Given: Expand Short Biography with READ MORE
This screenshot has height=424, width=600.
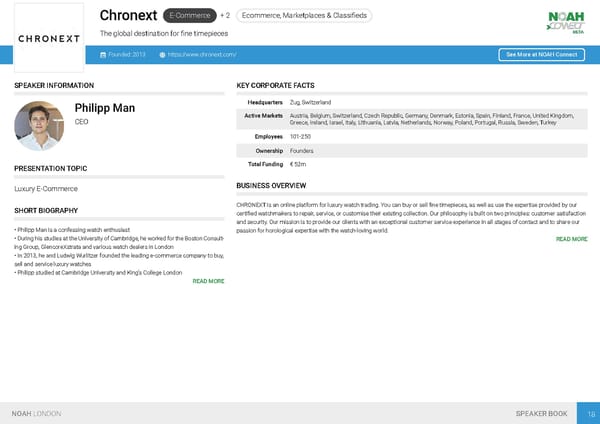Looking at the screenshot, I should point(207,282).
